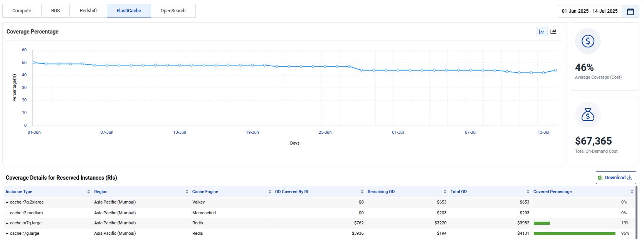Download coverage details as Excel
Viewport: 644px width, 239px height.
(x=615, y=178)
